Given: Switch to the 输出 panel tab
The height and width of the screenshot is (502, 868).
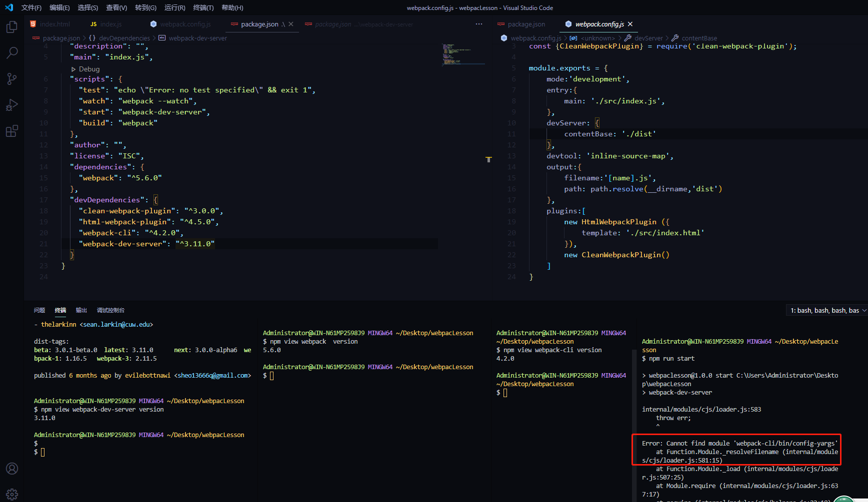Looking at the screenshot, I should tap(81, 310).
